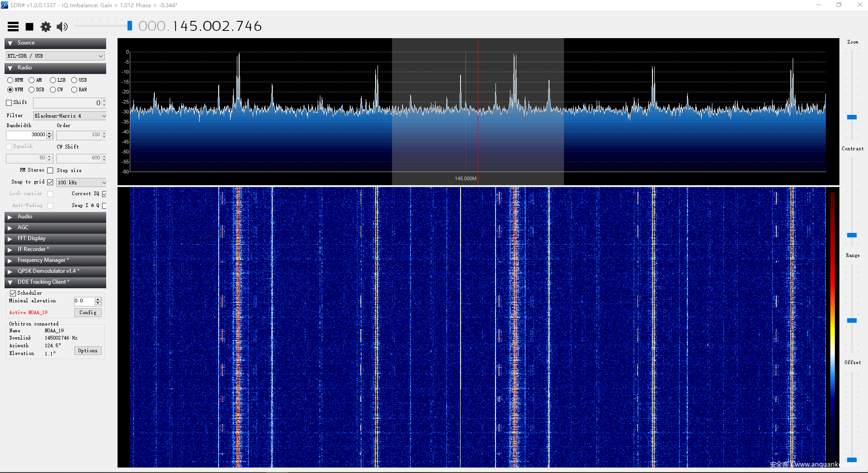Screen dimensions: 868x473
Task: Open the RTL-SDR / USB source dropdown
Action: pyautogui.click(x=55, y=56)
